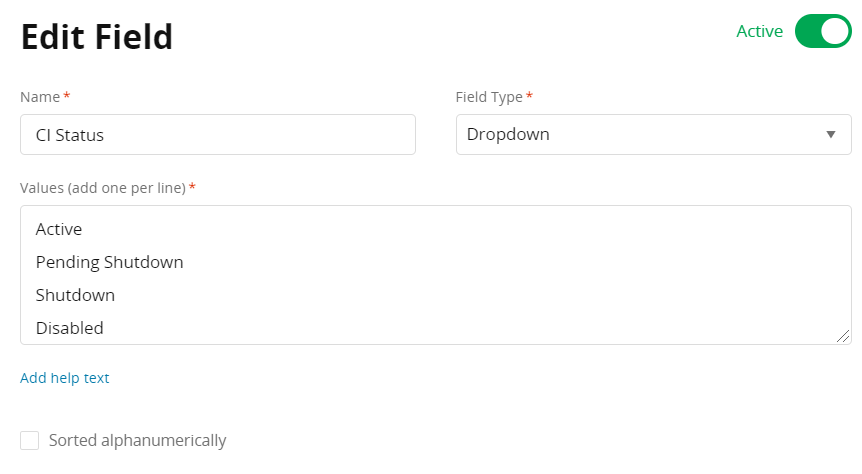Click the Field Type label
The image size is (862, 474).
pyautogui.click(x=489, y=97)
